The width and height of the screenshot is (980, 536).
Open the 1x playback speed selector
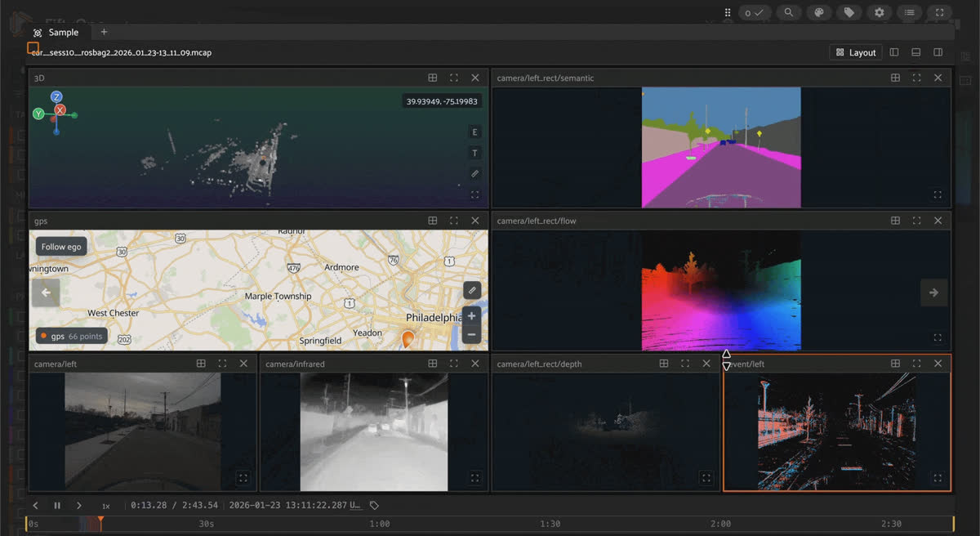106,506
